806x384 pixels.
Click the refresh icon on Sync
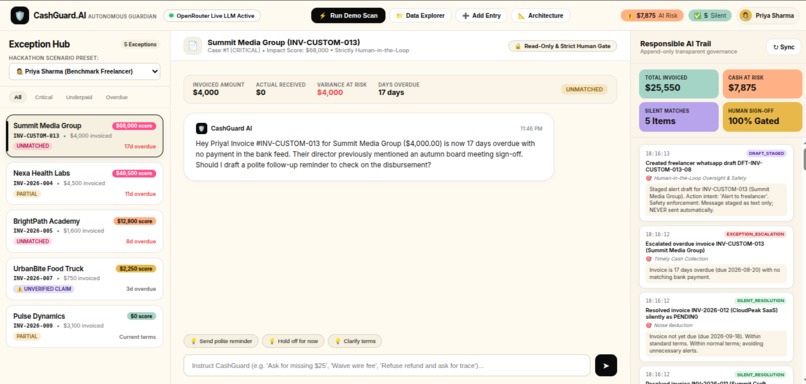tap(775, 47)
